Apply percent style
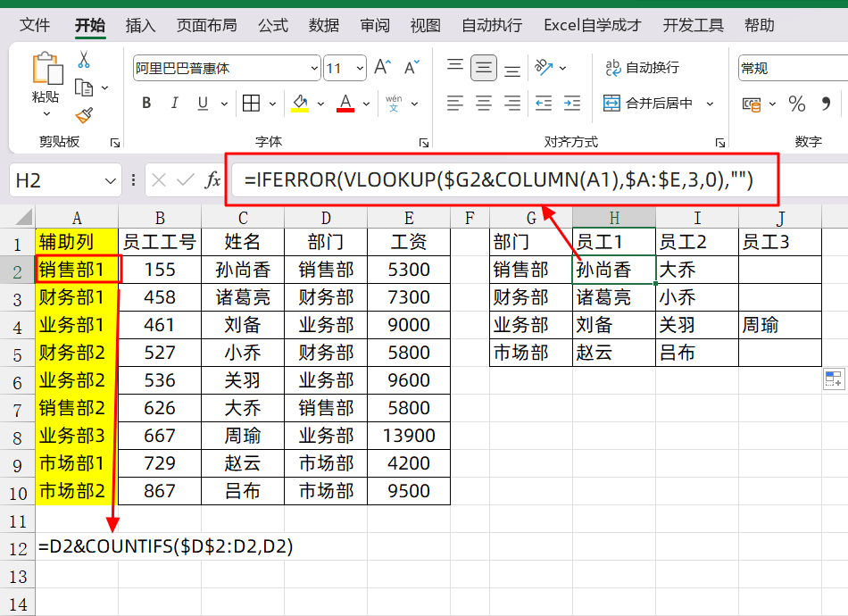The height and width of the screenshot is (616, 848). coord(796,104)
